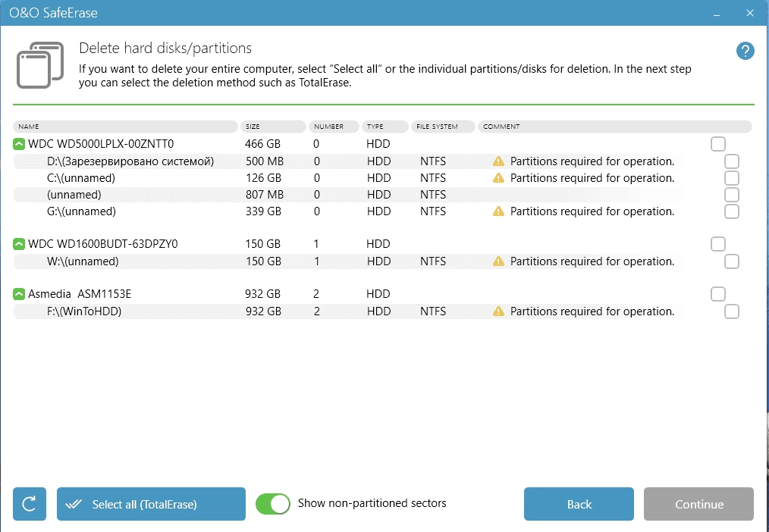Click the Continue button
The image size is (769, 532).
point(698,504)
